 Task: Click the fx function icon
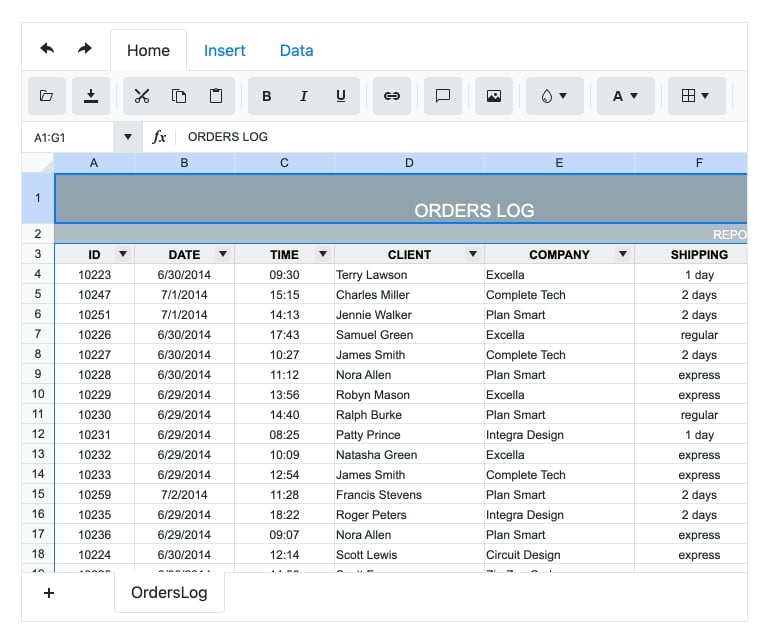(x=159, y=137)
